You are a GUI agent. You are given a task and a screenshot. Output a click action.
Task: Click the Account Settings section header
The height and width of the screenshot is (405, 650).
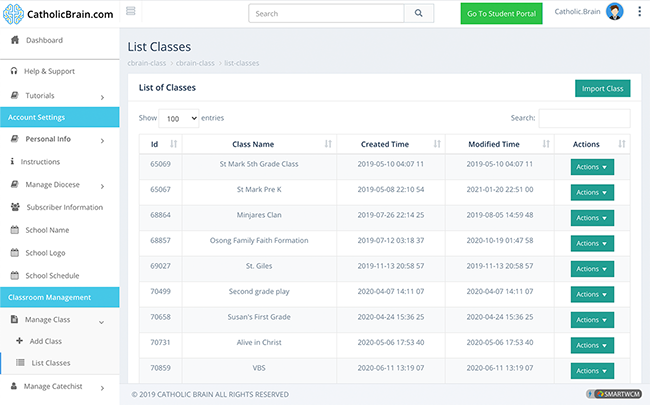[60, 117]
